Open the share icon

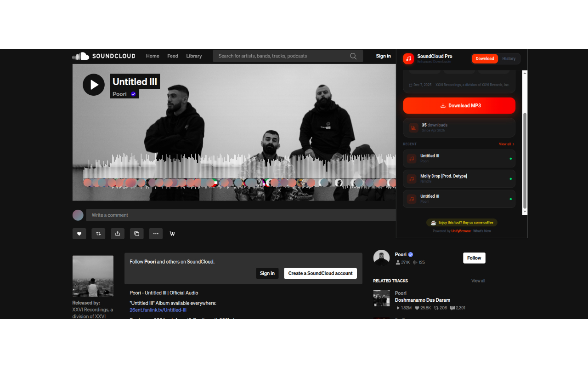[x=118, y=234]
